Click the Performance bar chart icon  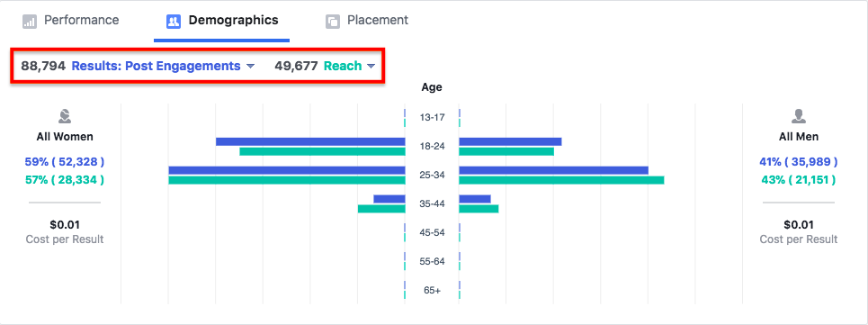pos(30,22)
